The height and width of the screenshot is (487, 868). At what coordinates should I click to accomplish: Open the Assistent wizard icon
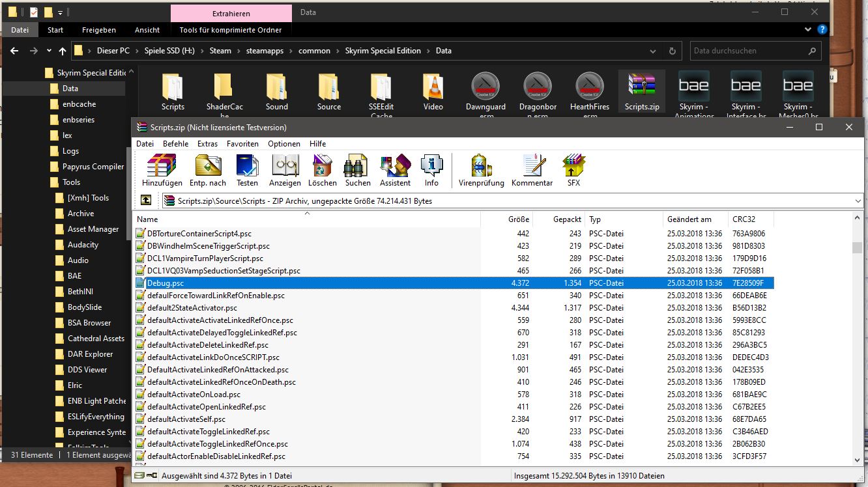pos(395,171)
